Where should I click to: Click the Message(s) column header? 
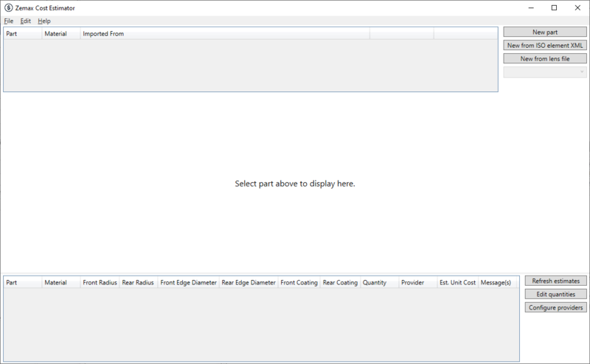(x=496, y=282)
